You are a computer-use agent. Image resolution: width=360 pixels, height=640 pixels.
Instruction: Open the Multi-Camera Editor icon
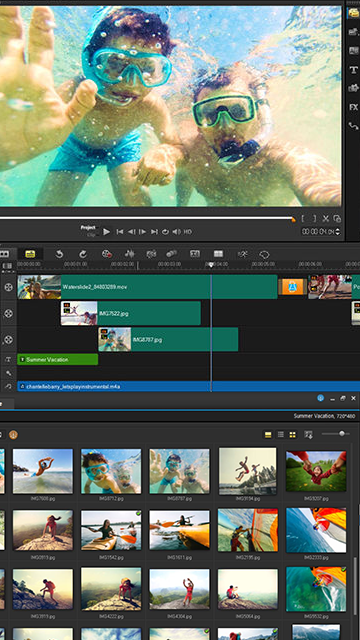point(218,254)
